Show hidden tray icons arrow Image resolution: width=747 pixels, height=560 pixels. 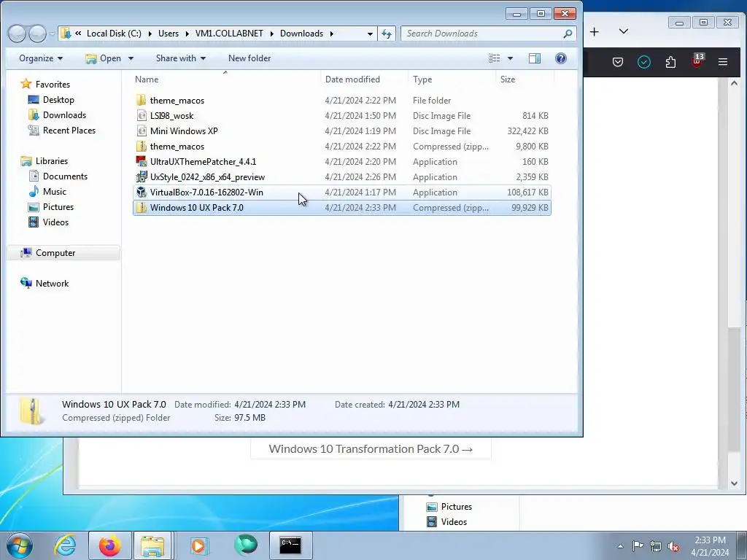(x=620, y=547)
